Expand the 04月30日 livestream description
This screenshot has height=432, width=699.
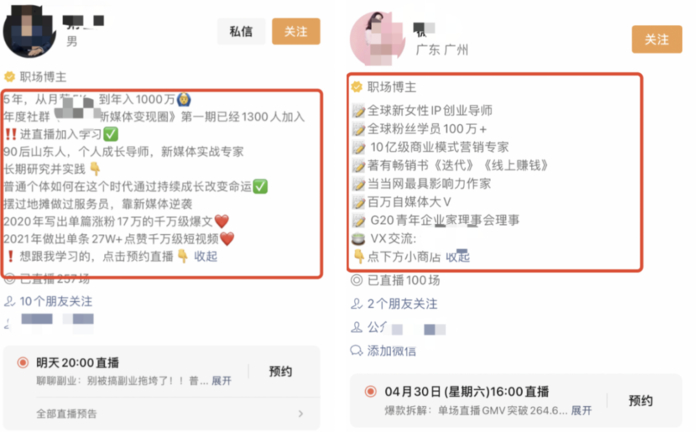pos(582,410)
